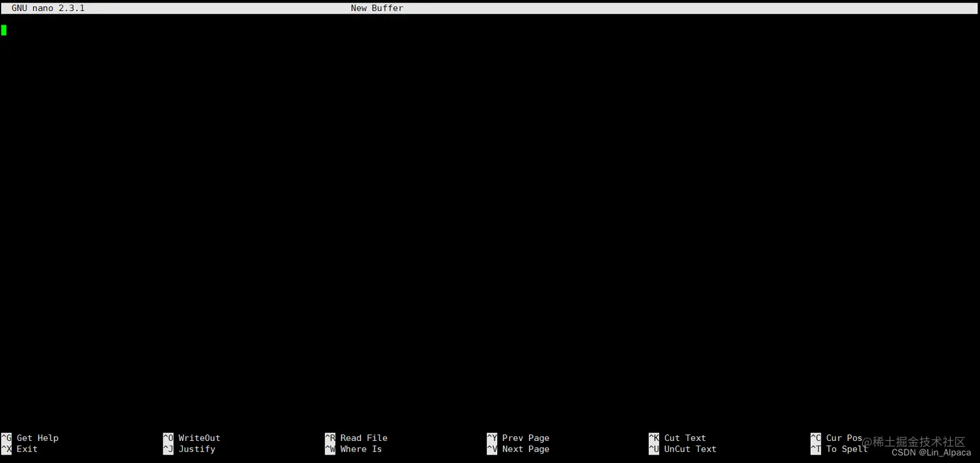The width and height of the screenshot is (980, 463).
Task: Click the New Buffer title text
Action: [377, 8]
